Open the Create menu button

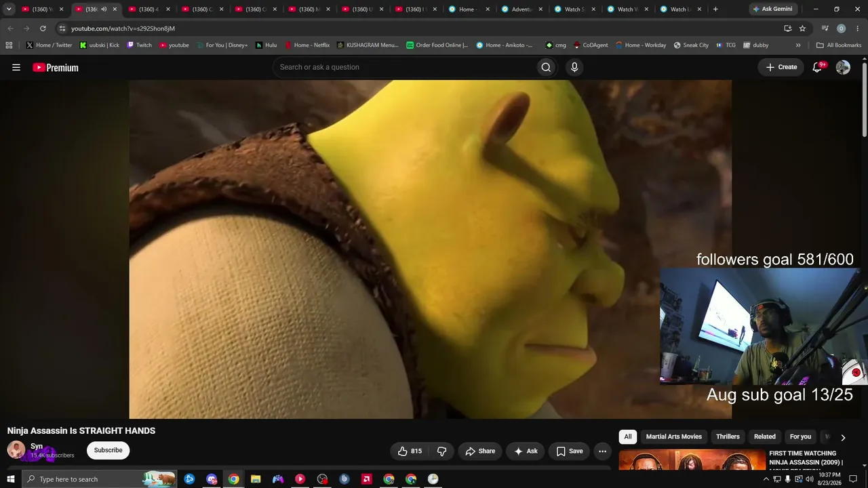pos(781,67)
